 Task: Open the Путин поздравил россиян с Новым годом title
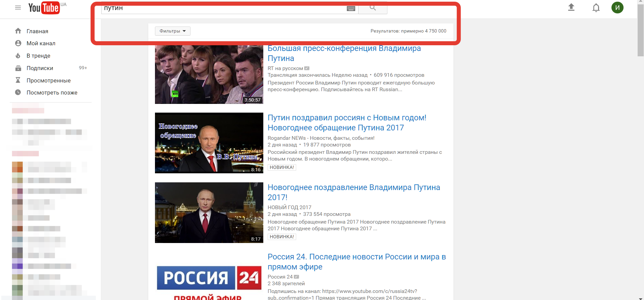coord(347,123)
